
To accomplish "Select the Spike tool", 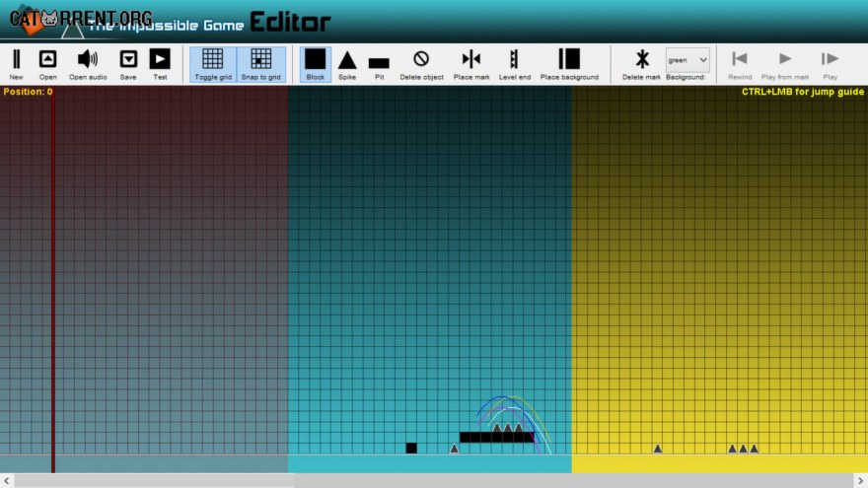I will [347, 64].
